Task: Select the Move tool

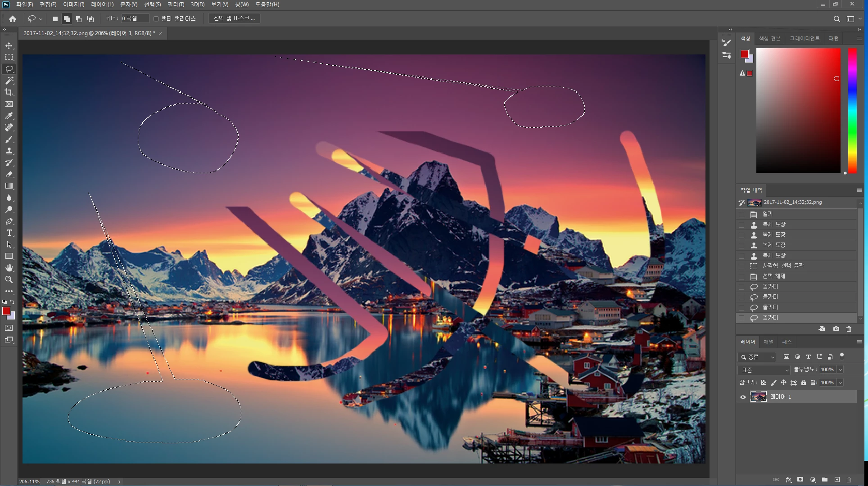Action: pyautogui.click(x=9, y=45)
